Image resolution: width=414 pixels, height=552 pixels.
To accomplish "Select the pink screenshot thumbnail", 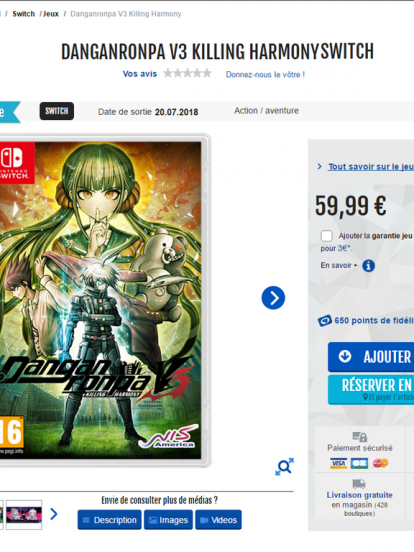I will [24, 515].
